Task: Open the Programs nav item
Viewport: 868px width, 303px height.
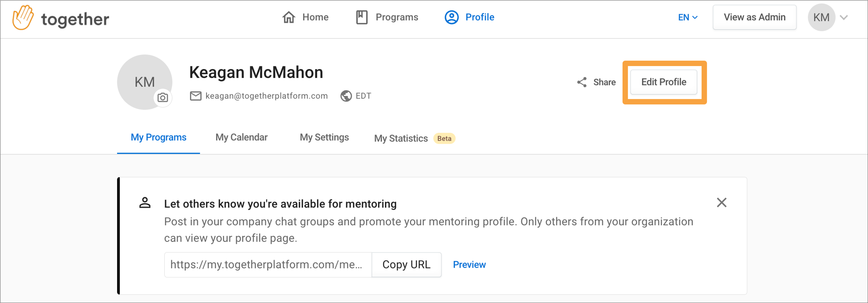Action: pos(387,17)
